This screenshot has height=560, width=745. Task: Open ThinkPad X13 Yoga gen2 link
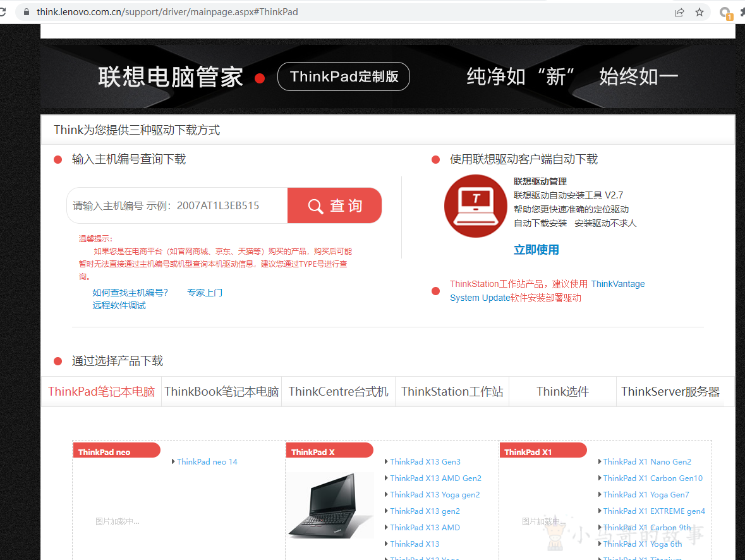[435, 495]
